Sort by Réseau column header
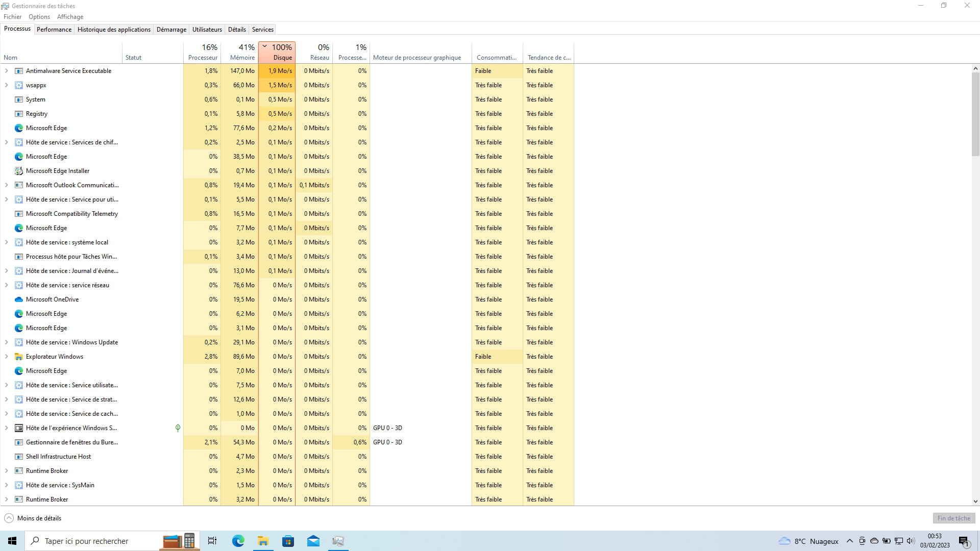This screenshot has width=980, height=551. coord(314,52)
